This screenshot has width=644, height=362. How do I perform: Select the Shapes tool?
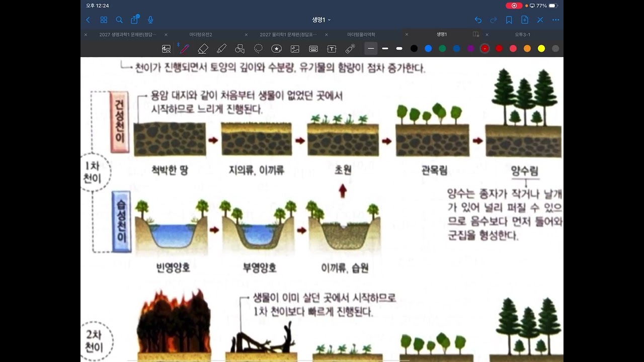coord(239,49)
